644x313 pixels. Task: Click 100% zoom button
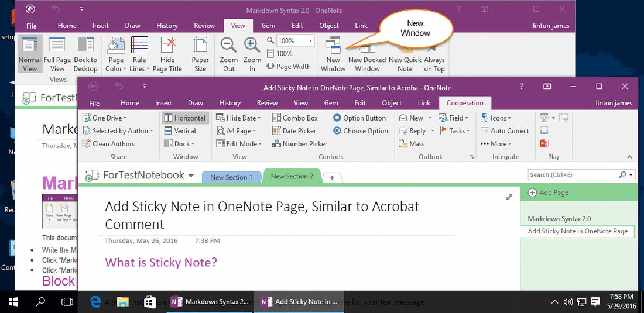point(280,53)
